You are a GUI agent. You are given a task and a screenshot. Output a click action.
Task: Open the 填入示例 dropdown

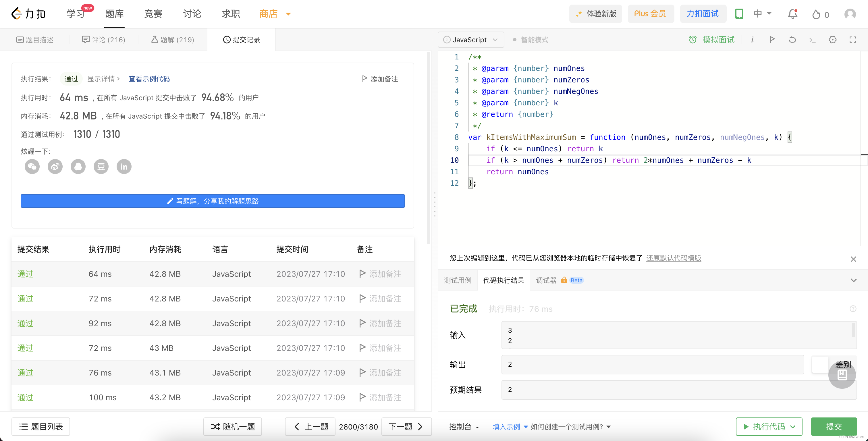(x=510, y=427)
